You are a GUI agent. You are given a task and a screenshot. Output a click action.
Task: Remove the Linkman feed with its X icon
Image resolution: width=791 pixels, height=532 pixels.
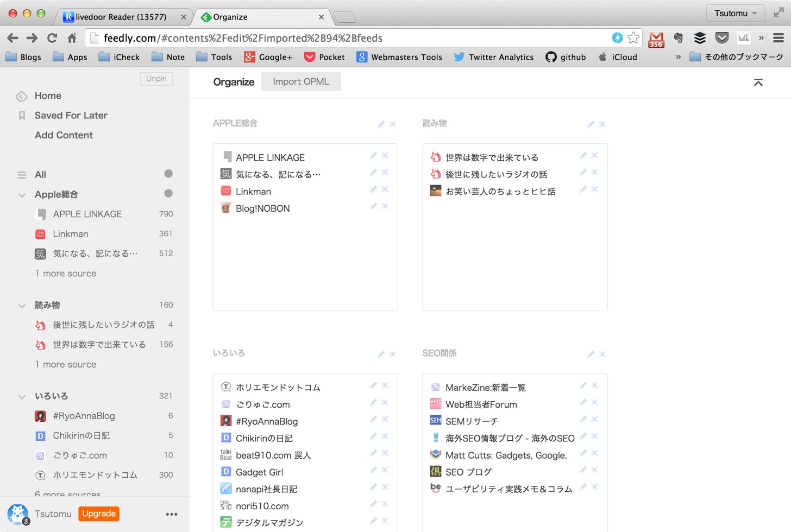(x=385, y=189)
